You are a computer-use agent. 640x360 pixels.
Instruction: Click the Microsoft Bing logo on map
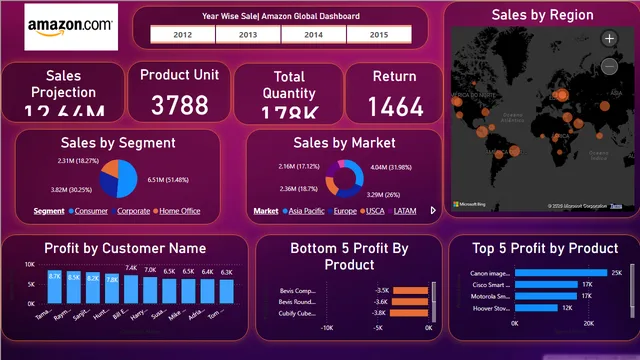[x=469, y=204]
